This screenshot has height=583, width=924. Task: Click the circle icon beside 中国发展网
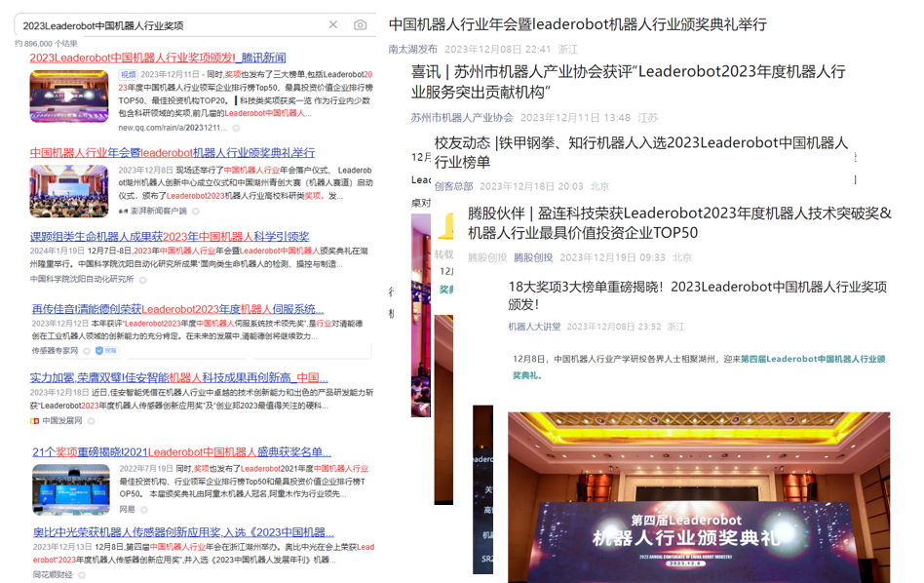click(x=91, y=421)
